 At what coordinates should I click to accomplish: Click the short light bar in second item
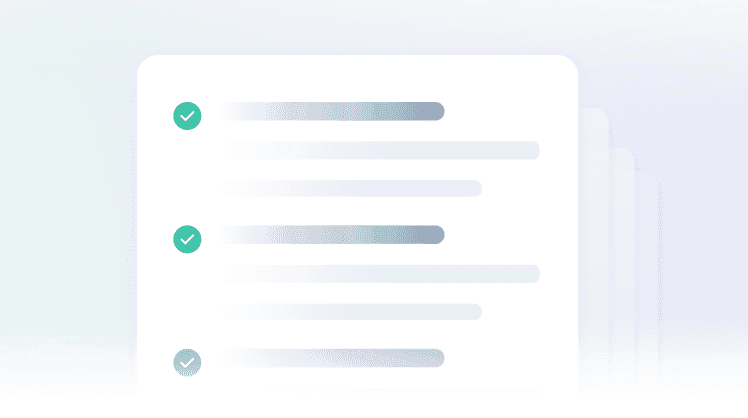[x=352, y=311]
